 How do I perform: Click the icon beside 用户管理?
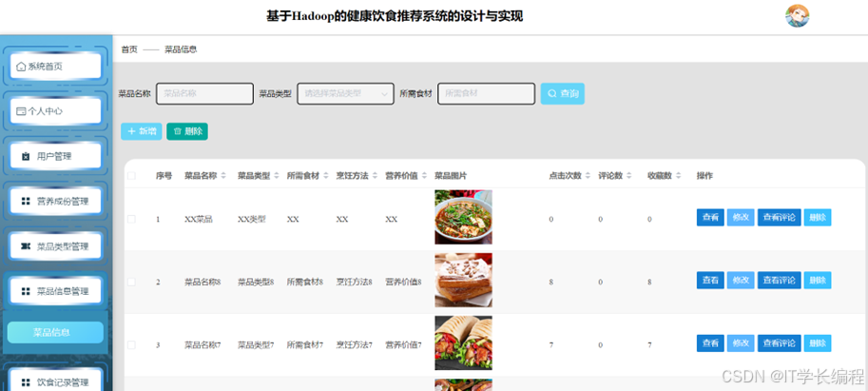pyautogui.click(x=26, y=157)
